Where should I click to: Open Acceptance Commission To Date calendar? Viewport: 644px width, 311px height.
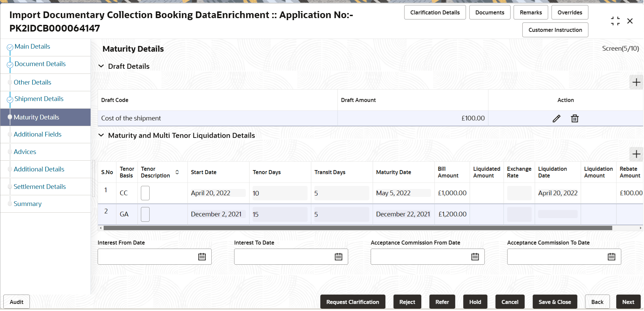pyautogui.click(x=611, y=257)
